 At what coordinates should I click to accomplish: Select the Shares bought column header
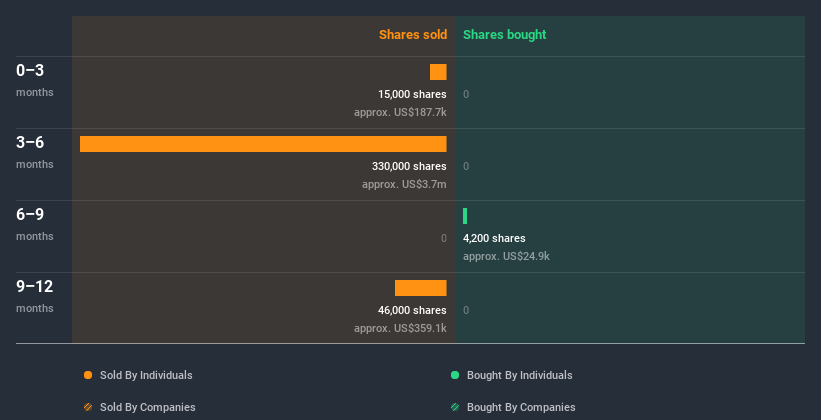coord(504,35)
